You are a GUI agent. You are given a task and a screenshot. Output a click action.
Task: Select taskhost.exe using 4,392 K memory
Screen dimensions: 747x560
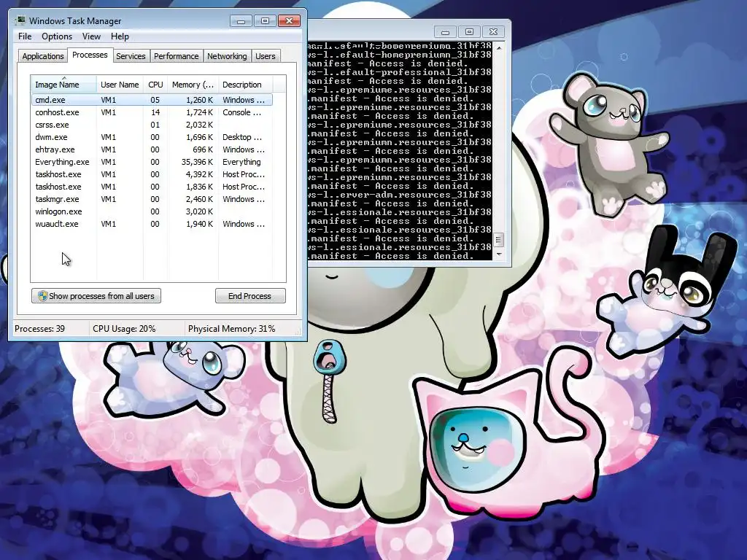(x=152, y=174)
